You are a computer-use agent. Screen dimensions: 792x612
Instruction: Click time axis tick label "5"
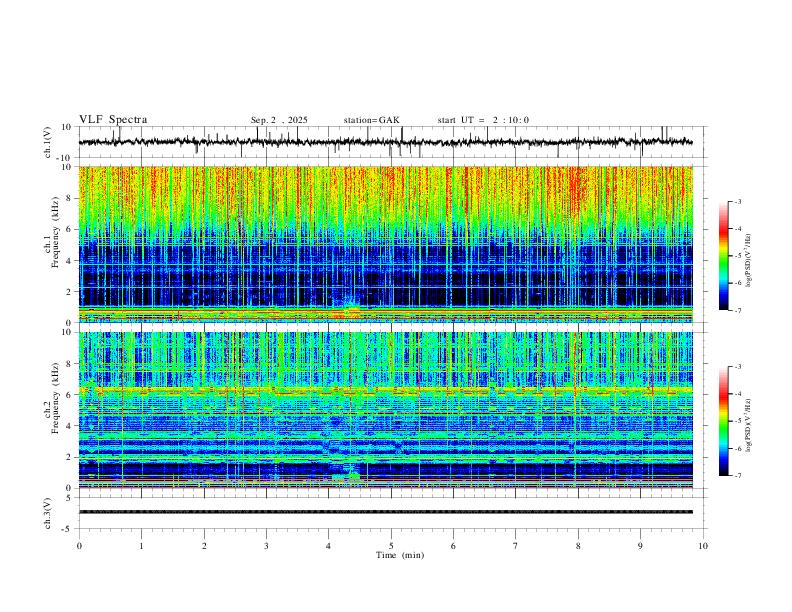(391, 546)
